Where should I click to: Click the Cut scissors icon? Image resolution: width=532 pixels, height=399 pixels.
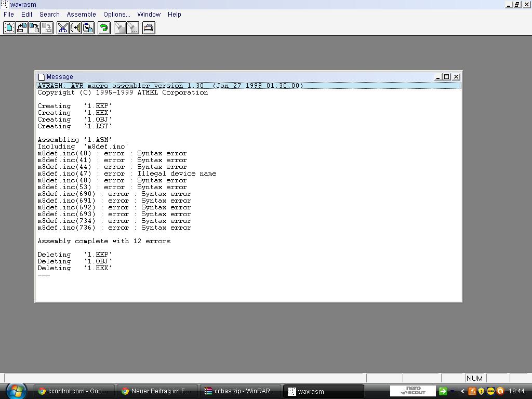pos(63,28)
